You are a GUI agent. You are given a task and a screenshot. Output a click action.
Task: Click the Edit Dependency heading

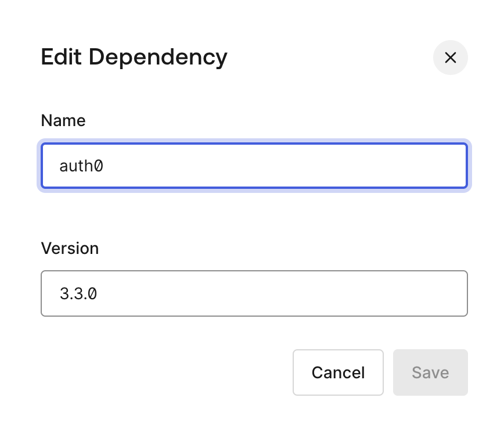tap(134, 58)
